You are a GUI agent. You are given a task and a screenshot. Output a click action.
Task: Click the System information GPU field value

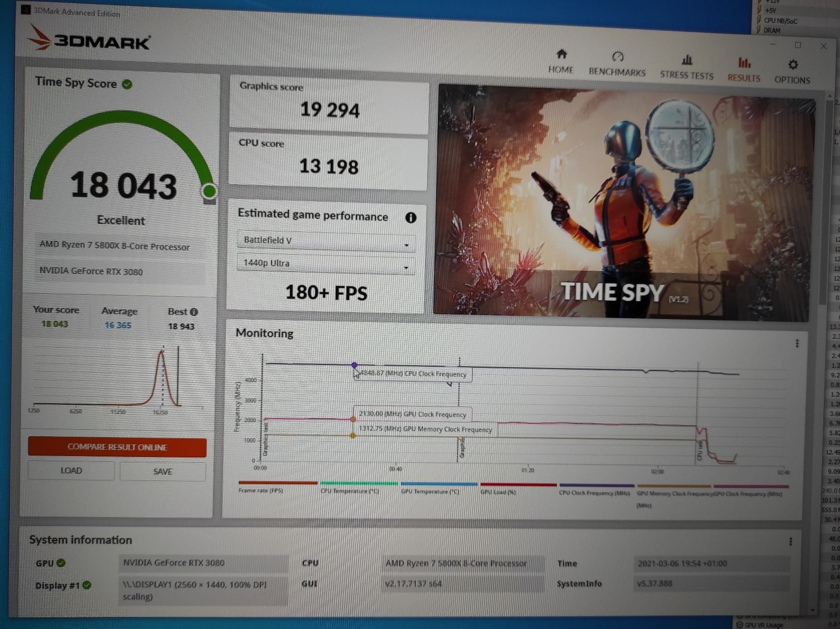[x=203, y=563]
